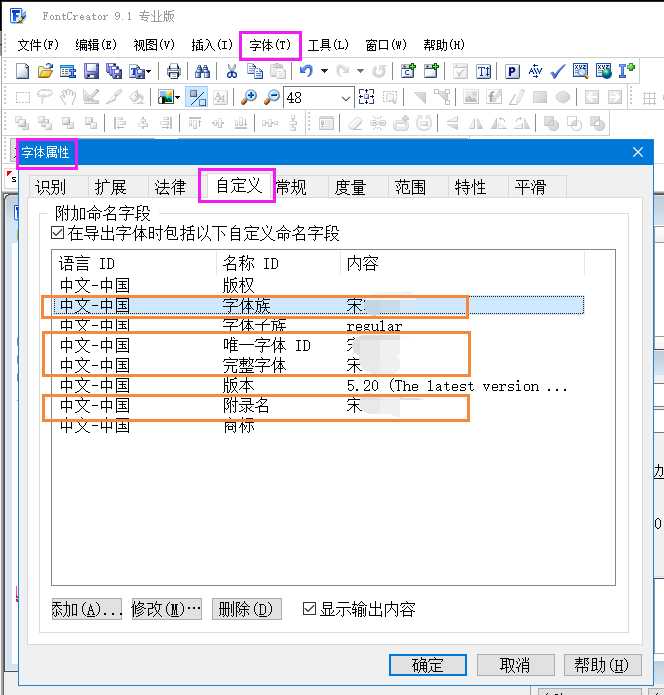
Task: Click the font Test (TI) toolbar icon
Action: click(x=483, y=71)
